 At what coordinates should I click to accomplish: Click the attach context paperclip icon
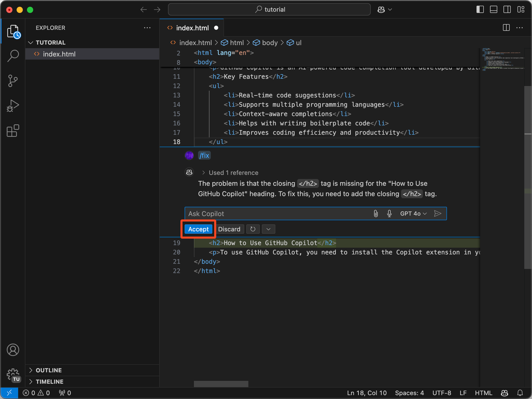click(376, 214)
